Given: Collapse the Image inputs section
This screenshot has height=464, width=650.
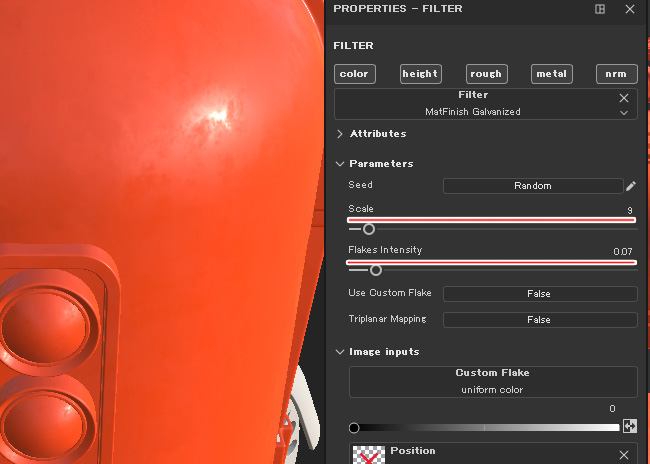Looking at the screenshot, I should click(x=341, y=352).
